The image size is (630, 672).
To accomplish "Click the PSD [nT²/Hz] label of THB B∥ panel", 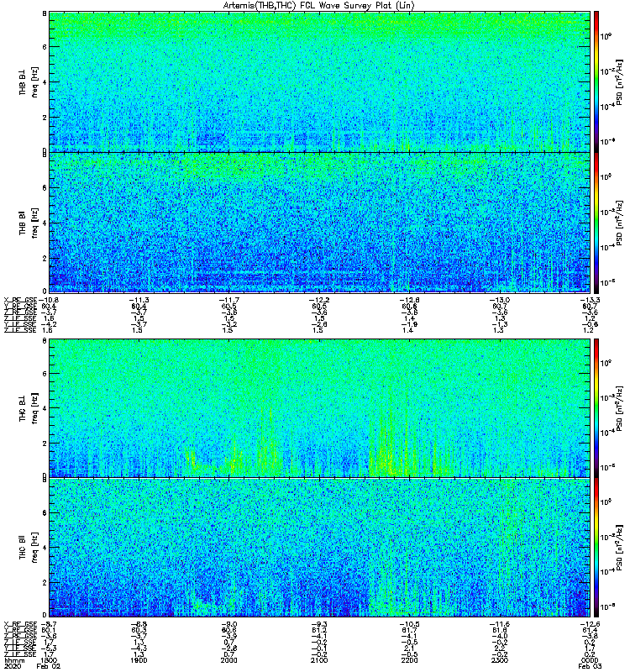I will coord(619,223).
